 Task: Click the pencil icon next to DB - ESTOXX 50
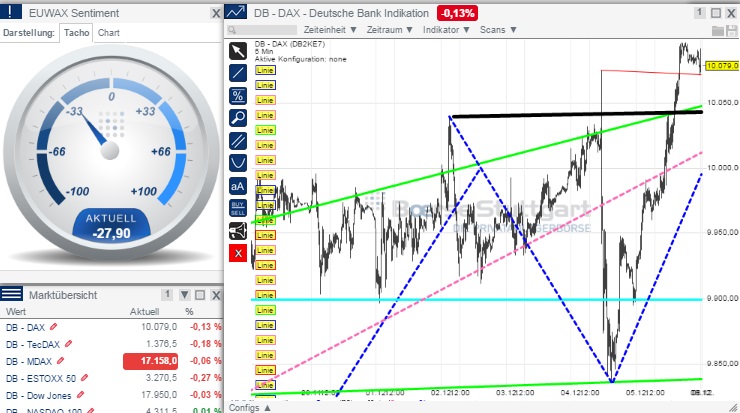coord(84,378)
